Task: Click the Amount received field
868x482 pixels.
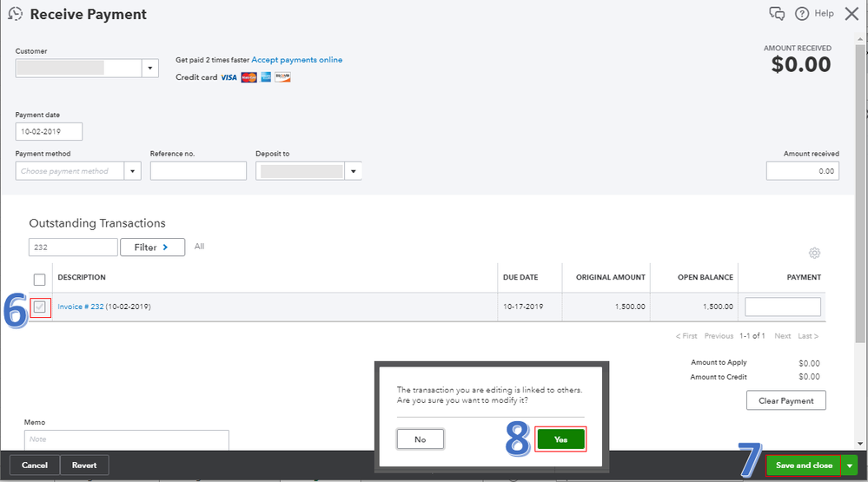Action: click(x=803, y=171)
